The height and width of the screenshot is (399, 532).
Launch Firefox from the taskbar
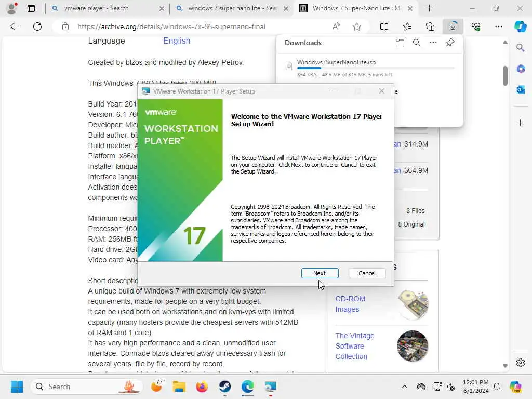point(202,387)
